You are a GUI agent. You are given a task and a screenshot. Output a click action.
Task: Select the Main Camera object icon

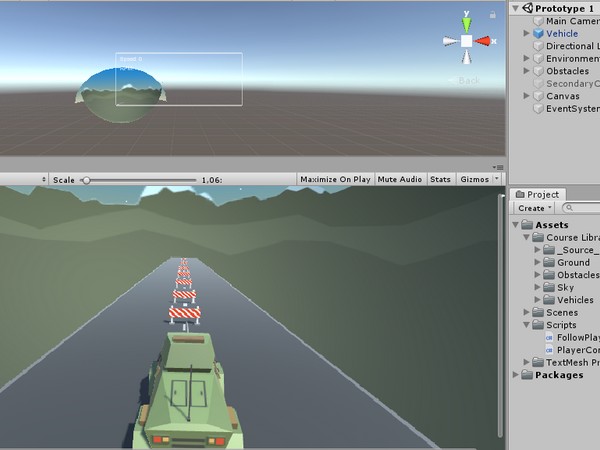(x=538, y=21)
